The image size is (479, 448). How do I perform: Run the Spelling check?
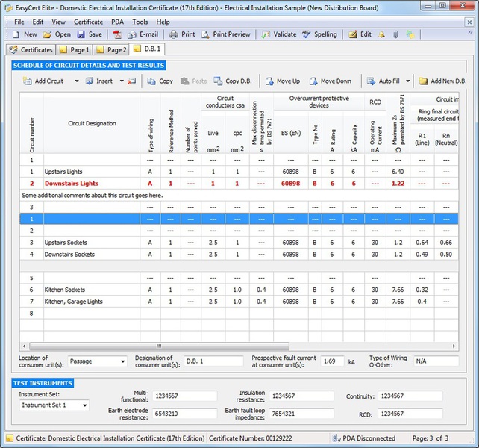[319, 34]
